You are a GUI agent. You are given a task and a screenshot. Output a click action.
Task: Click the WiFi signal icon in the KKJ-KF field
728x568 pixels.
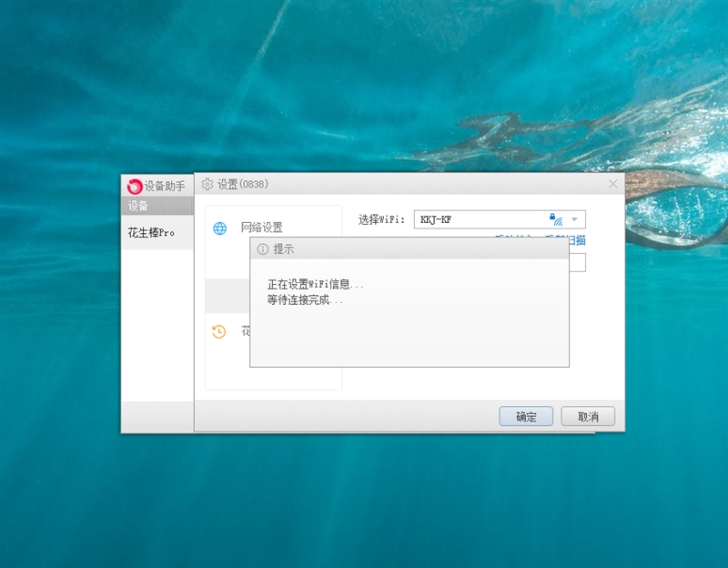(x=561, y=221)
